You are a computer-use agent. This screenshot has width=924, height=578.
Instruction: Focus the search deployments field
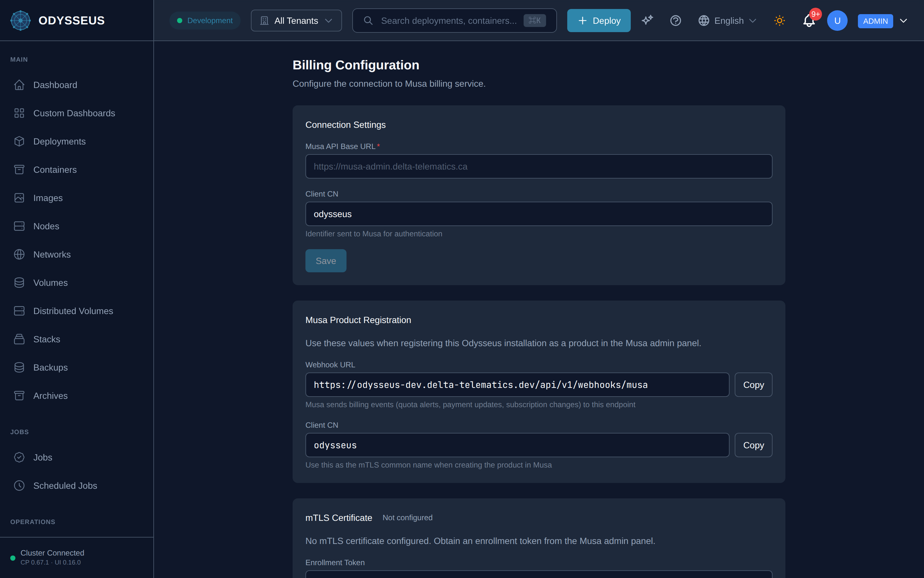[x=454, y=21]
